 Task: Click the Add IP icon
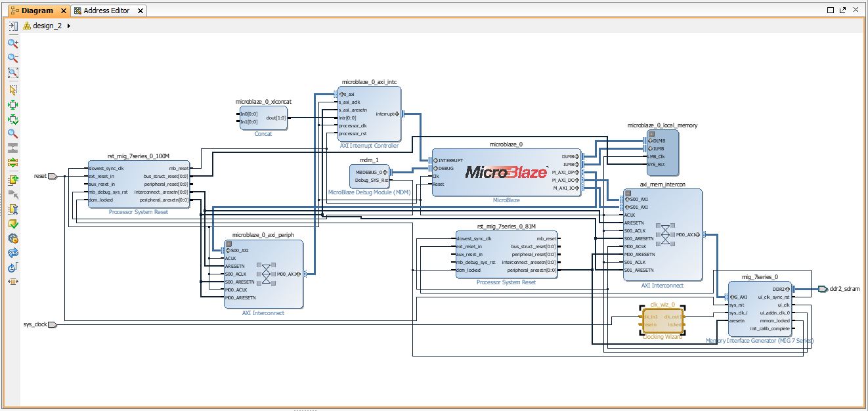click(12, 180)
